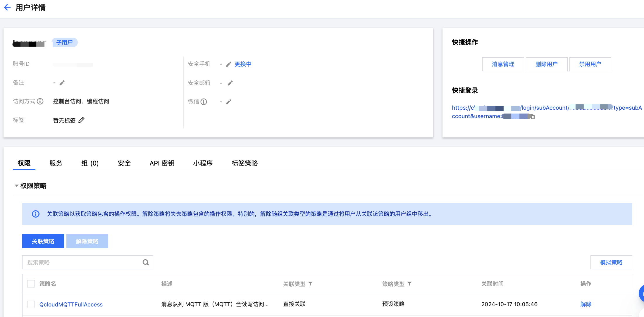
Task: Click the info icon next to 微信
Action: [204, 102]
